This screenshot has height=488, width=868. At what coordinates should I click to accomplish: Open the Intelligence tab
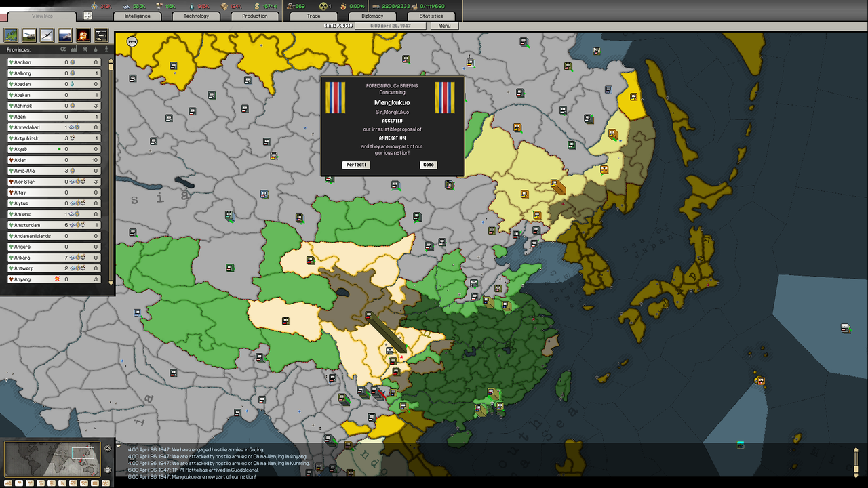click(137, 16)
